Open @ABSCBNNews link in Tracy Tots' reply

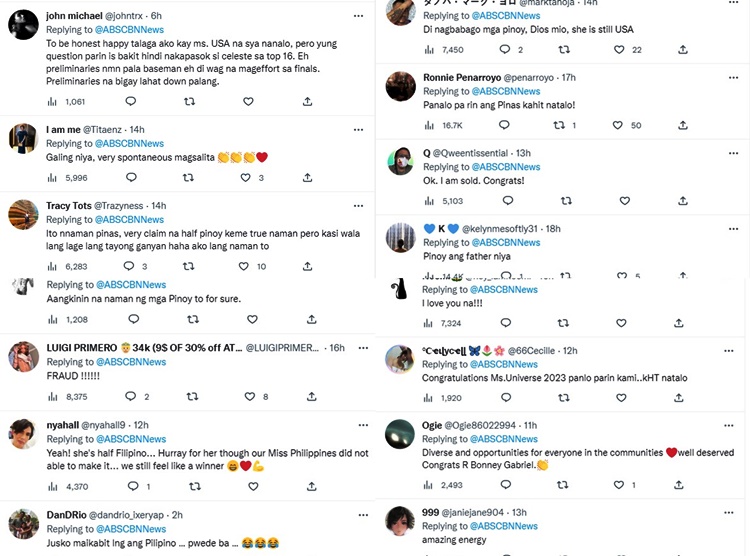click(129, 220)
